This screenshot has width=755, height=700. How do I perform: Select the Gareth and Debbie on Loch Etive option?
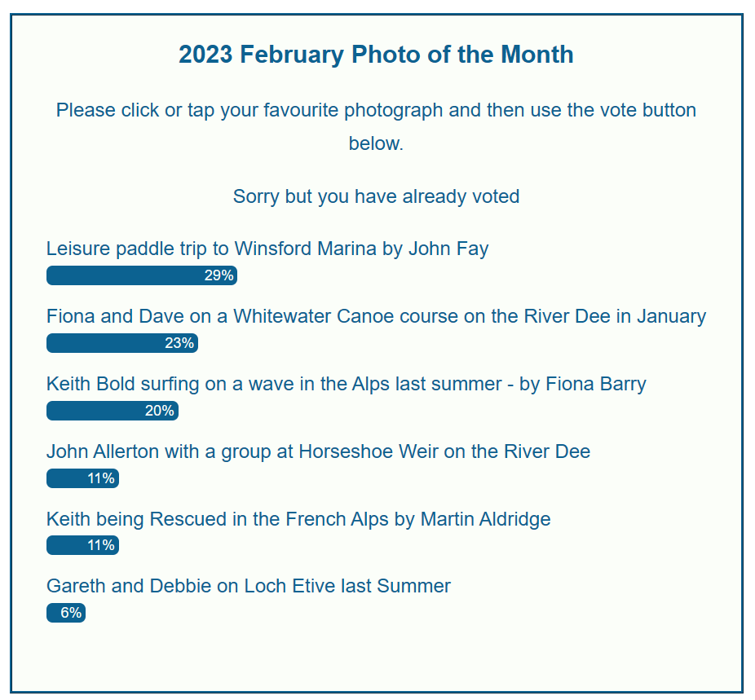coord(249,586)
